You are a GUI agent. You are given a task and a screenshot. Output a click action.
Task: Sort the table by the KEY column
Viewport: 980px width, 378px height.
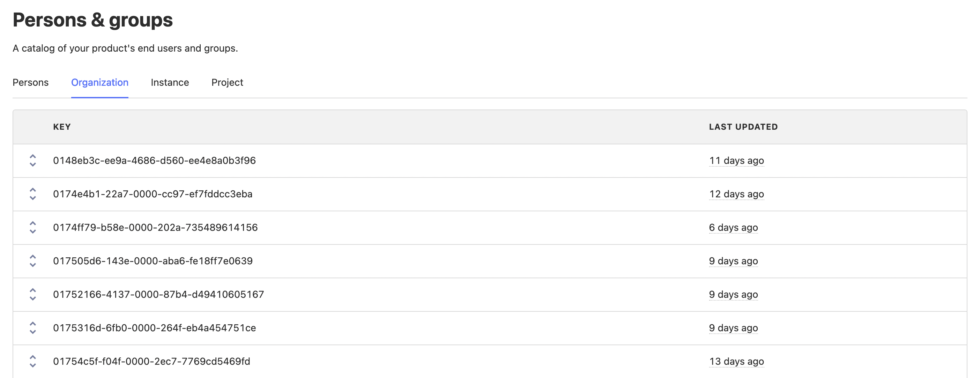pyautogui.click(x=62, y=127)
